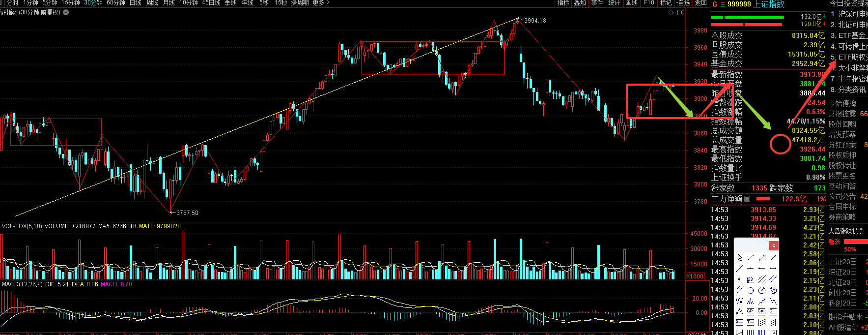Screen dimensions: 868x335
Task: Open the 公司公告 link
Action: pos(842,196)
